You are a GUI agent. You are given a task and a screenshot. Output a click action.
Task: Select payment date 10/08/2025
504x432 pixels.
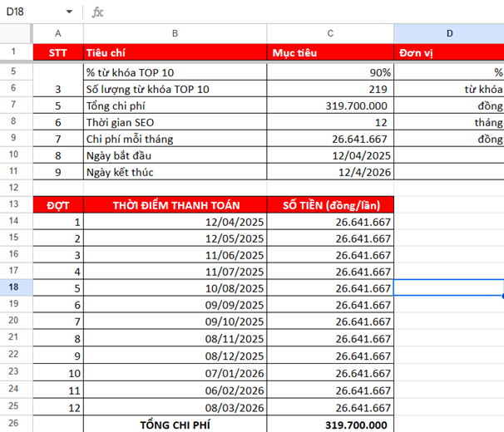click(x=175, y=288)
